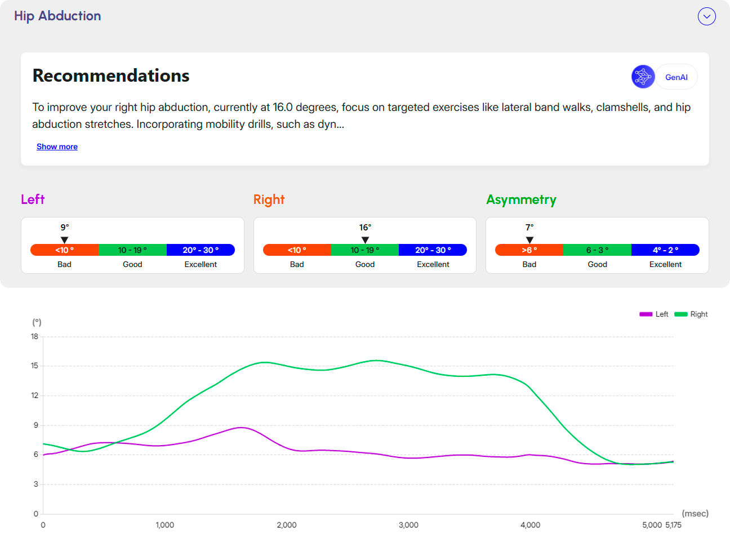This screenshot has height=560, width=730.
Task: Collapse the Hip Abduction section chevron
Action: point(706,16)
